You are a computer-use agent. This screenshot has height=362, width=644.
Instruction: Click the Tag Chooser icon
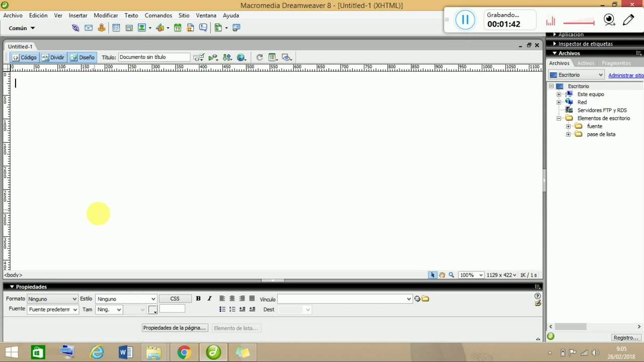pos(236,28)
